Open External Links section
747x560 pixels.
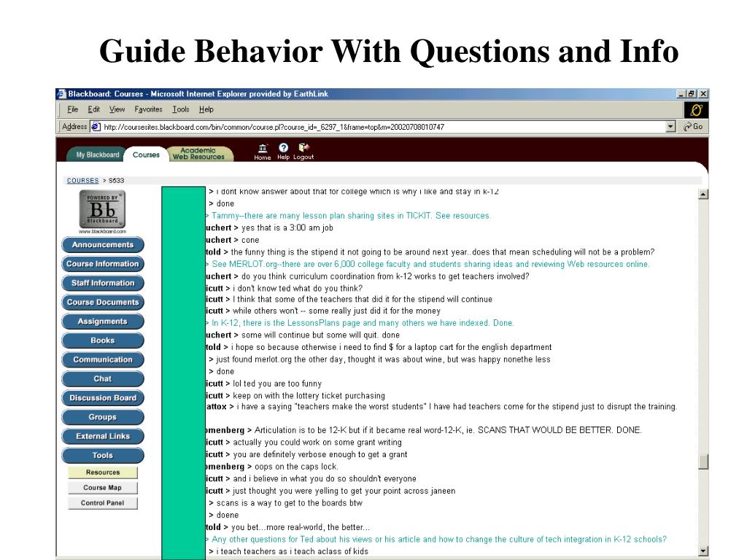pyautogui.click(x=102, y=436)
